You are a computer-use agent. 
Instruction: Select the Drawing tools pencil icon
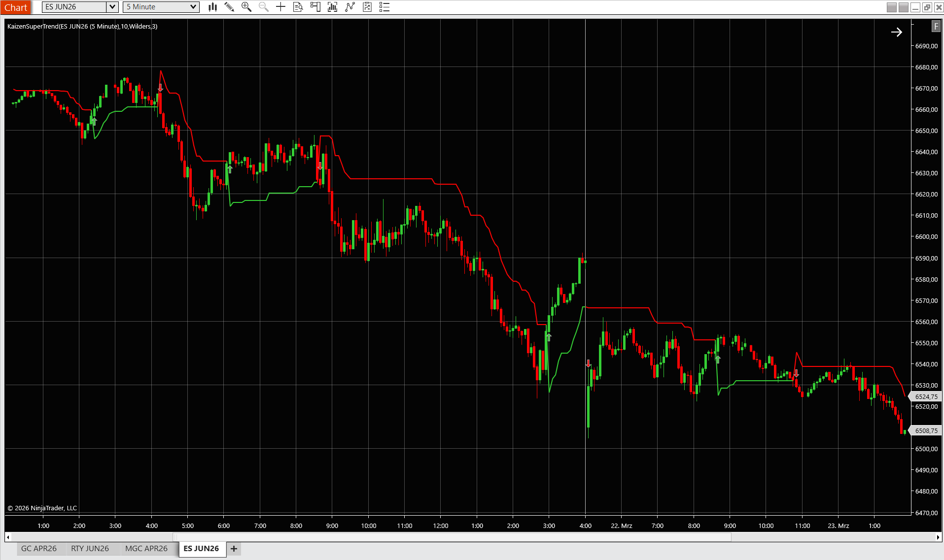pos(229,7)
